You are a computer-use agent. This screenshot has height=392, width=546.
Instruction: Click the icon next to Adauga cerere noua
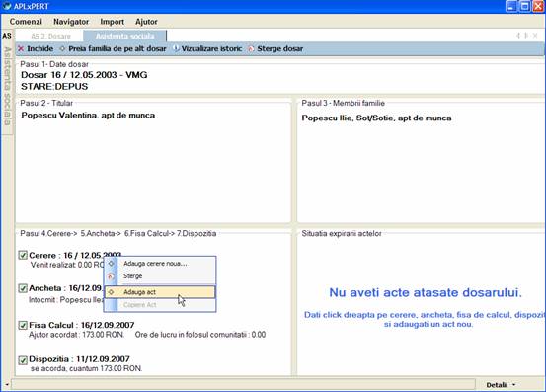click(x=112, y=264)
